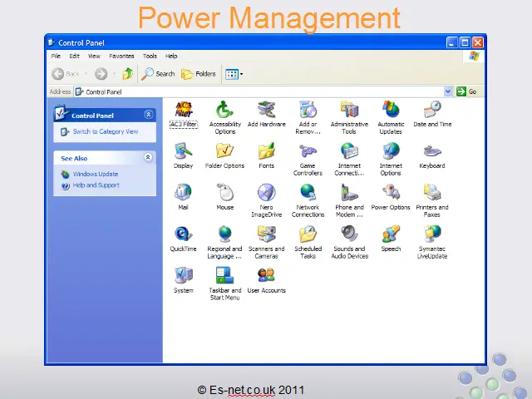Expand the Address bar dropdown
This screenshot has width=532, height=399.
448,91
